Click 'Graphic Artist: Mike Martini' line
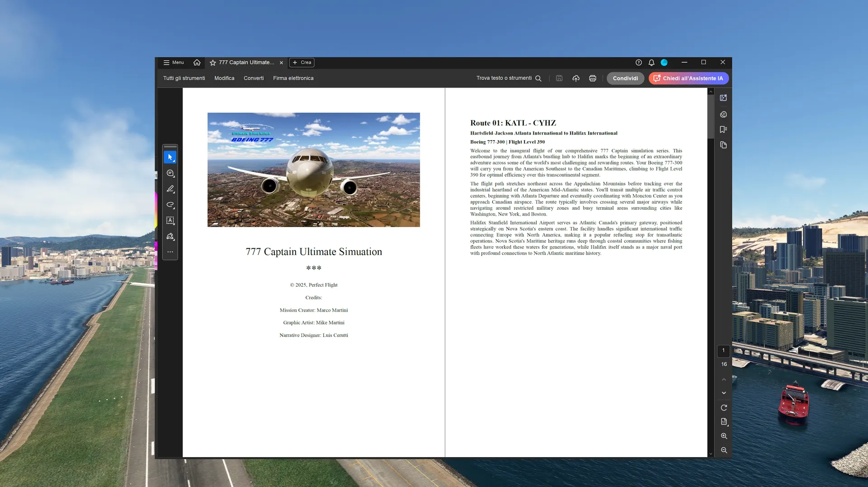Screen dimensions: 868x487 pyautogui.click(x=314, y=323)
